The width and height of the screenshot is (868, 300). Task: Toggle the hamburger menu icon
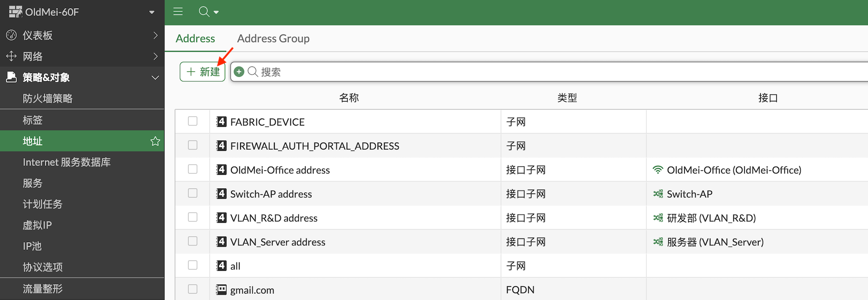tap(178, 12)
